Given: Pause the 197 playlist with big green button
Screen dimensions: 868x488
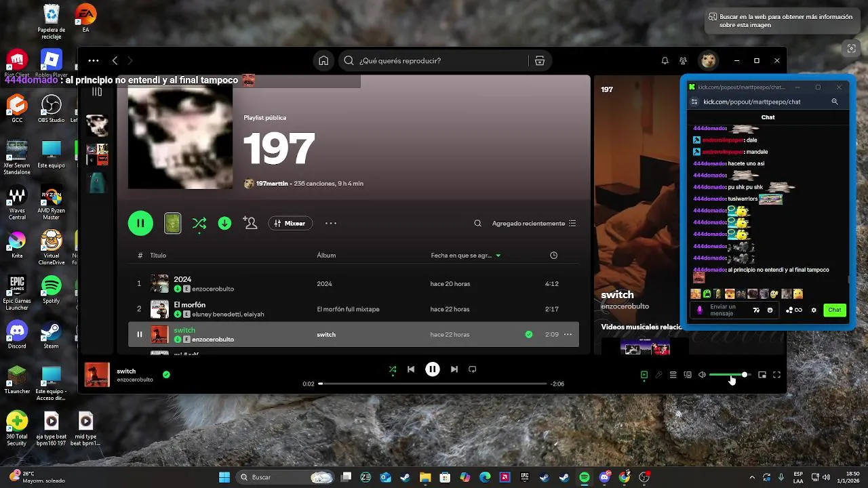Looking at the screenshot, I should (x=140, y=223).
